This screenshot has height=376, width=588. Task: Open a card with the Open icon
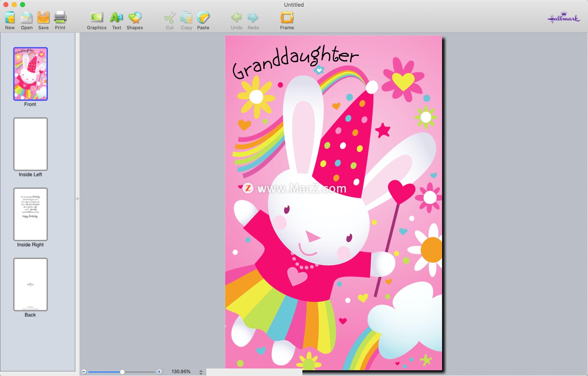tap(27, 18)
